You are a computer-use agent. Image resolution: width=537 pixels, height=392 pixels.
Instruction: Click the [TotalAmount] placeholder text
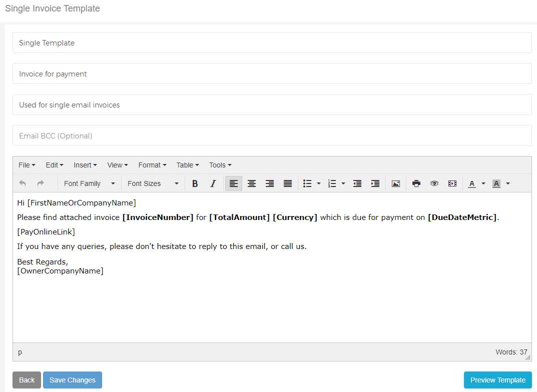point(239,217)
